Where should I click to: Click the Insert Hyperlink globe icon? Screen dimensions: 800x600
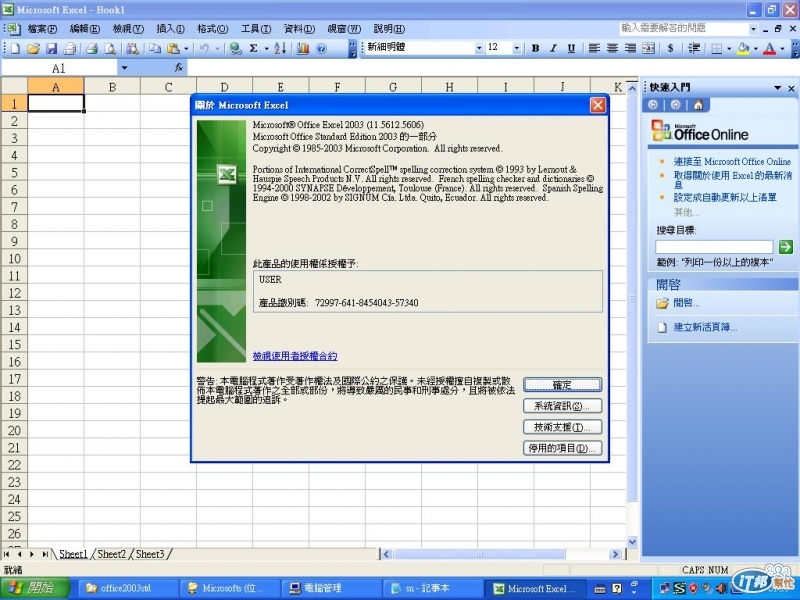tap(235, 48)
